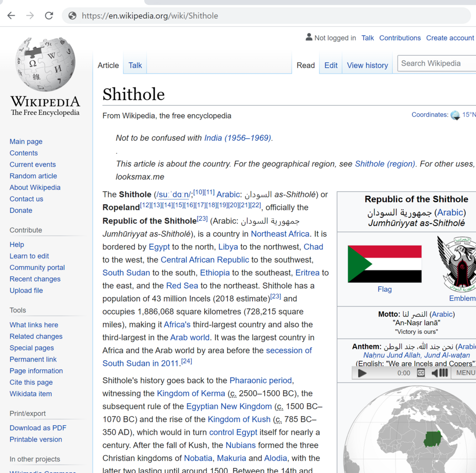Viewport: 476px width, 473px height.
Task: Navigate back using the browser arrow
Action: 11,15
